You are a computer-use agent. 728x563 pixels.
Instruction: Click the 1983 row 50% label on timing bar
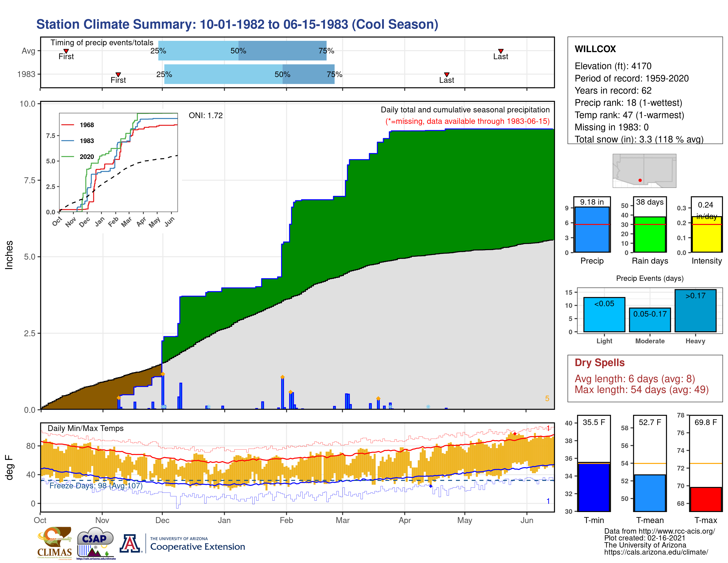pos(282,74)
